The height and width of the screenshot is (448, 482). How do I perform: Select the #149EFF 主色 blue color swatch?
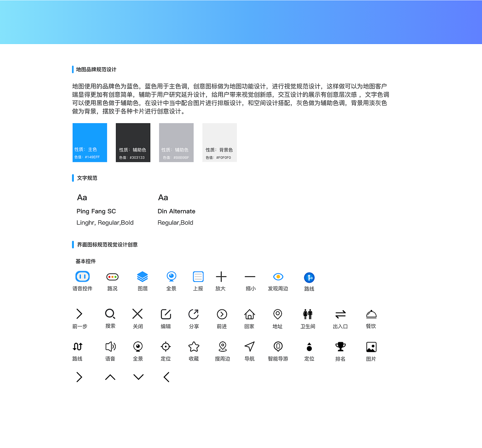tap(90, 142)
